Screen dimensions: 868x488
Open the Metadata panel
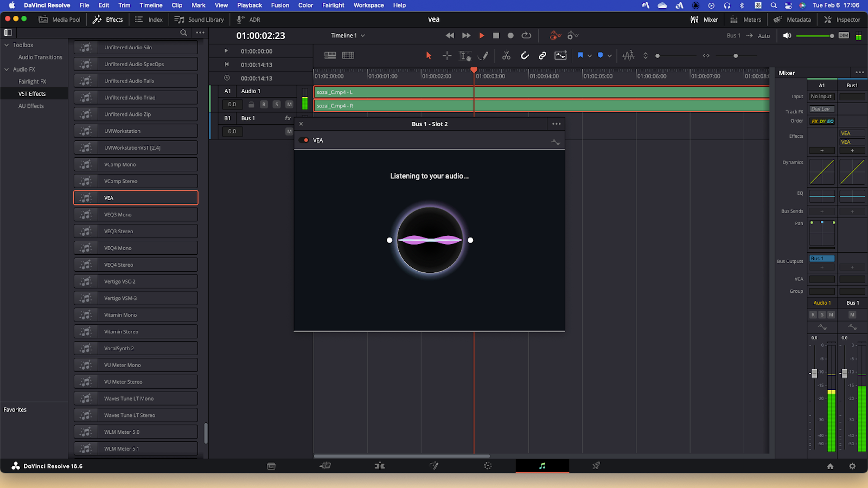(x=792, y=20)
